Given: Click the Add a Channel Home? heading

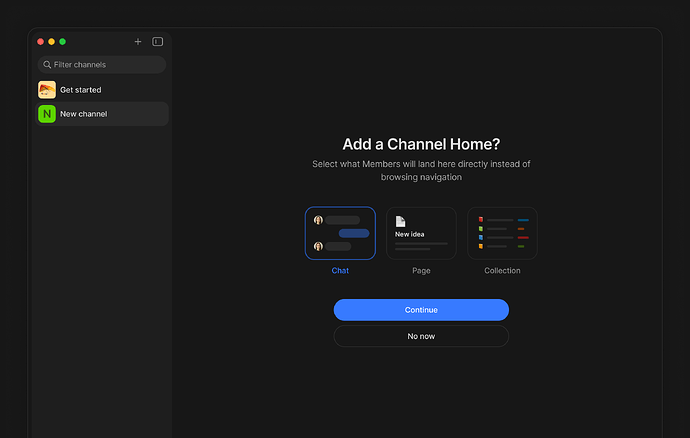Looking at the screenshot, I should (421, 144).
